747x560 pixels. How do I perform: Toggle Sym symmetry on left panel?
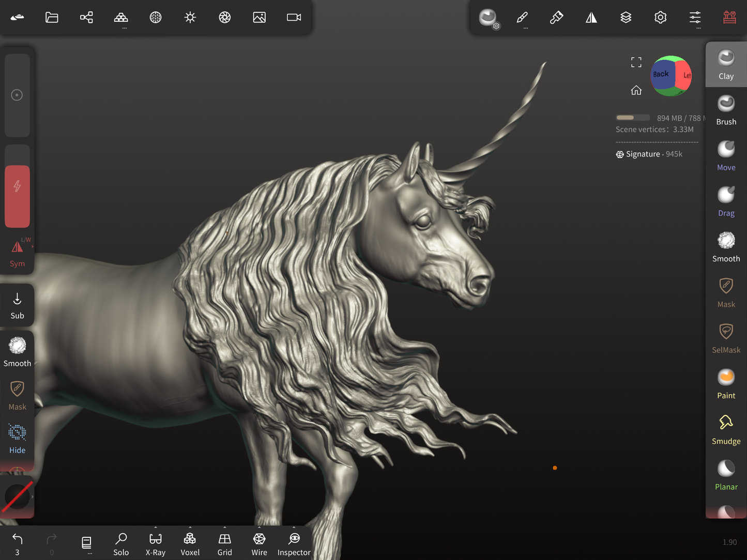[17, 253]
